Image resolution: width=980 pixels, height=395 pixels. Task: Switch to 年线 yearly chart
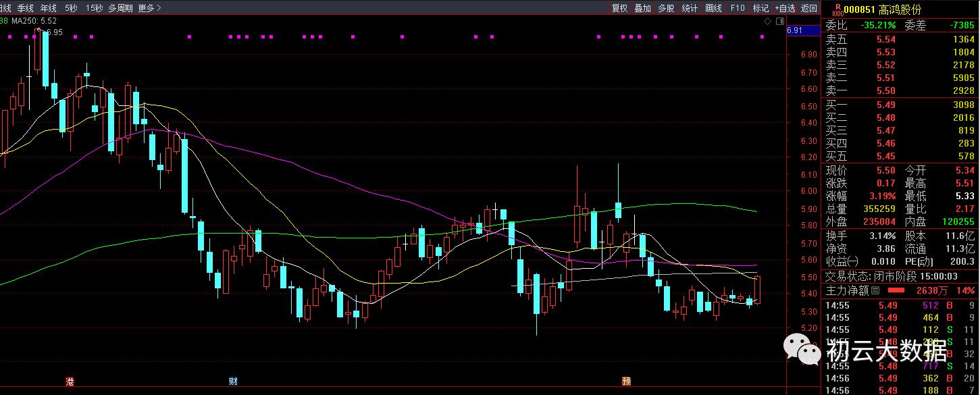pos(49,8)
